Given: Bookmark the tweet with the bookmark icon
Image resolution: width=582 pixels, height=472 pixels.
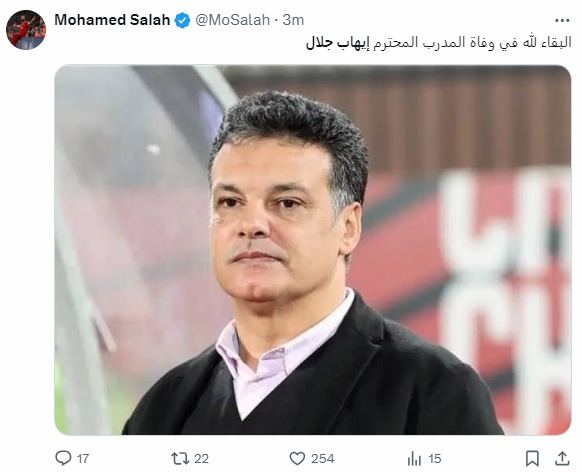Looking at the screenshot, I should (x=532, y=459).
